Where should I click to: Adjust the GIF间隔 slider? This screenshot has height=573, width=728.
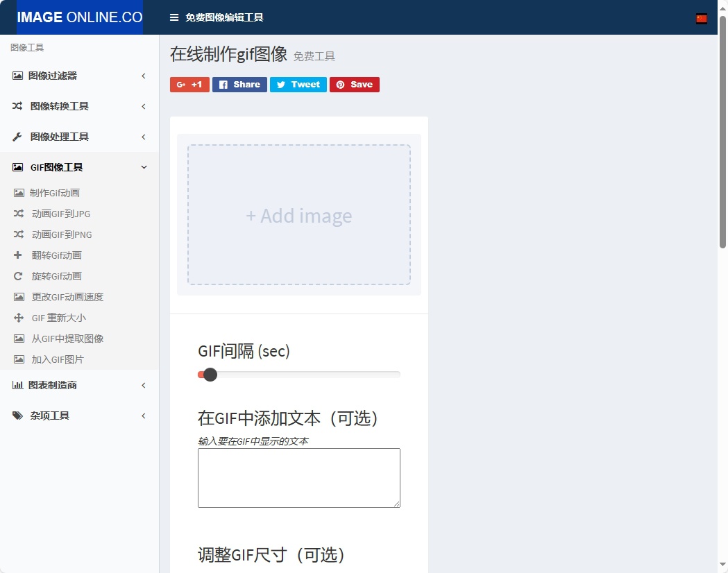[x=210, y=374]
